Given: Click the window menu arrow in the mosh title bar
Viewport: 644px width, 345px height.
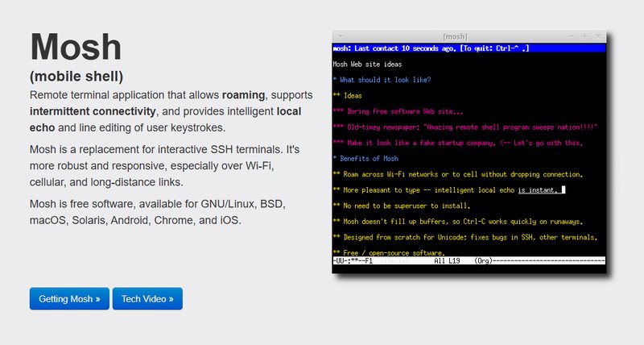Looking at the screenshot, I should [x=341, y=36].
